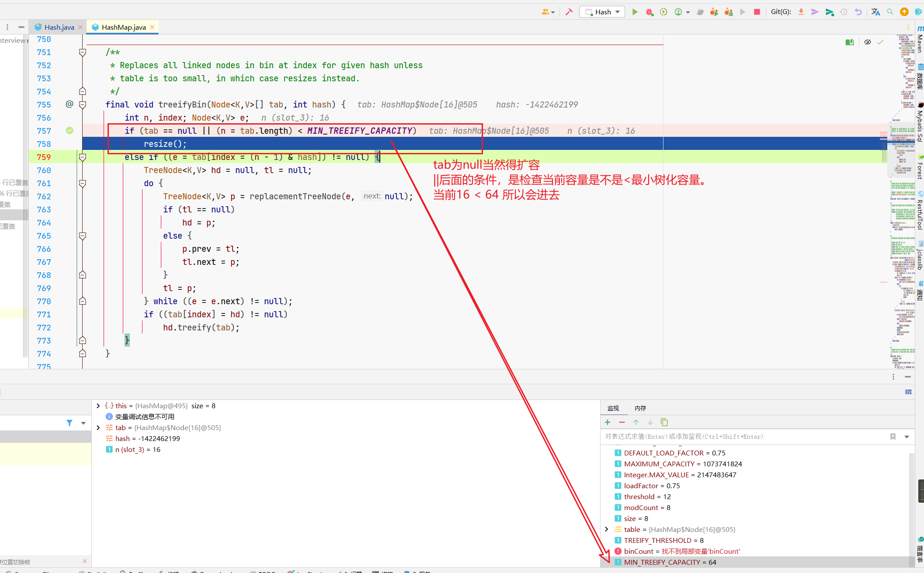
Task: Remove selected watch with minus
Action: pyautogui.click(x=622, y=422)
